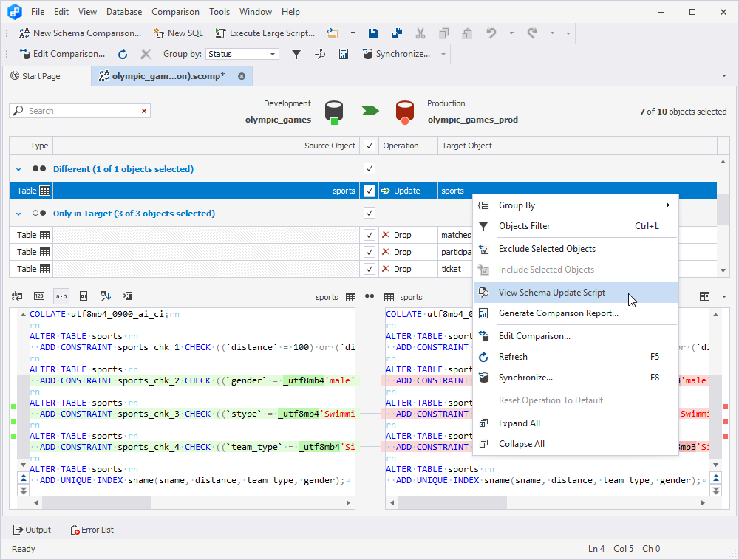Click the open file folder icon
The width and height of the screenshot is (739, 560).
pyautogui.click(x=333, y=33)
